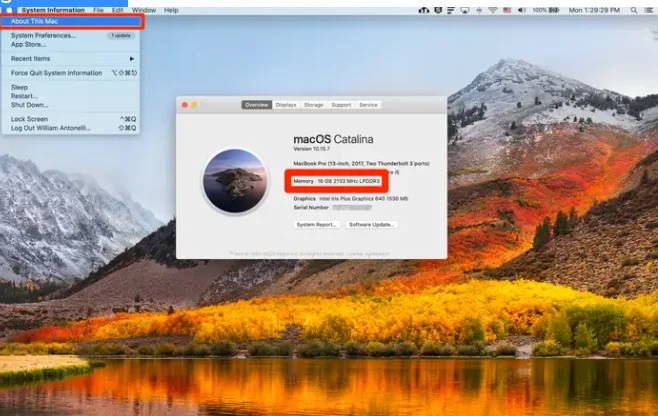Image resolution: width=658 pixels, height=416 pixels.
Task: Click the yellow minimize window button
Action: [194, 105]
